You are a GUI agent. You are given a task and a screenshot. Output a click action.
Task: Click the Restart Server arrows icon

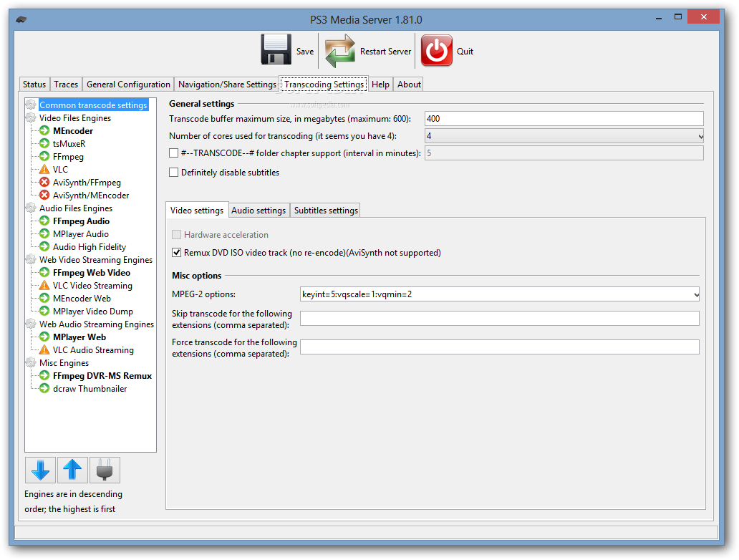[340, 51]
